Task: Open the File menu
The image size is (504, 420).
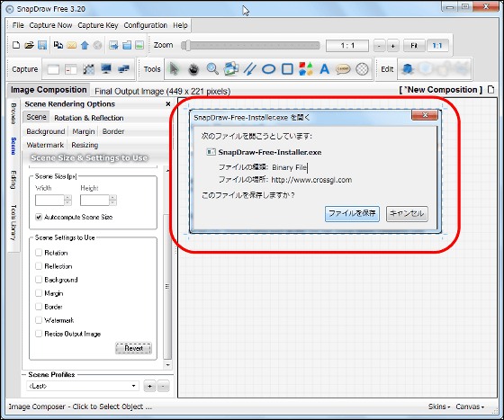Action: click(x=18, y=25)
